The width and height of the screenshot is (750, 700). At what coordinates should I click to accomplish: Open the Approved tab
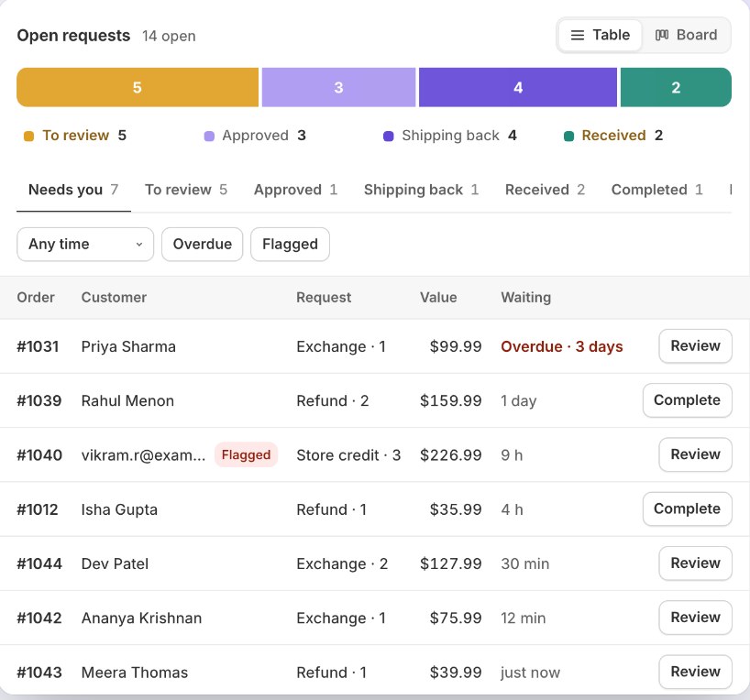pos(295,190)
